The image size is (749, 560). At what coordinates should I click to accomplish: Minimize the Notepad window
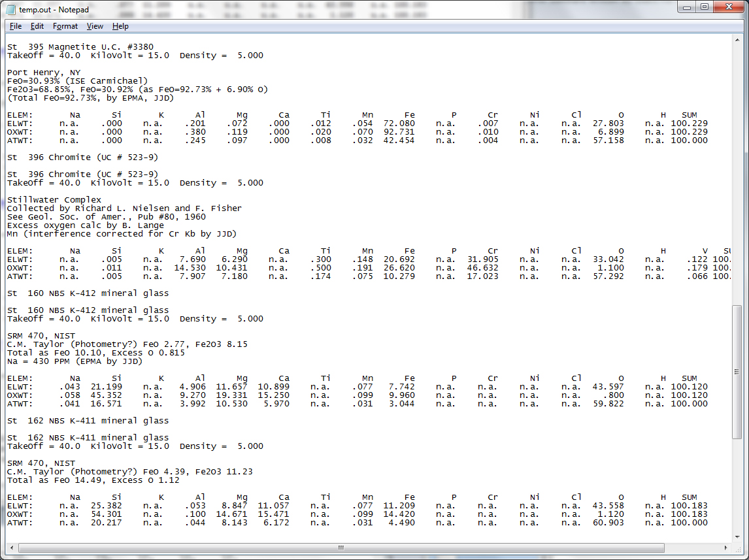point(686,7)
